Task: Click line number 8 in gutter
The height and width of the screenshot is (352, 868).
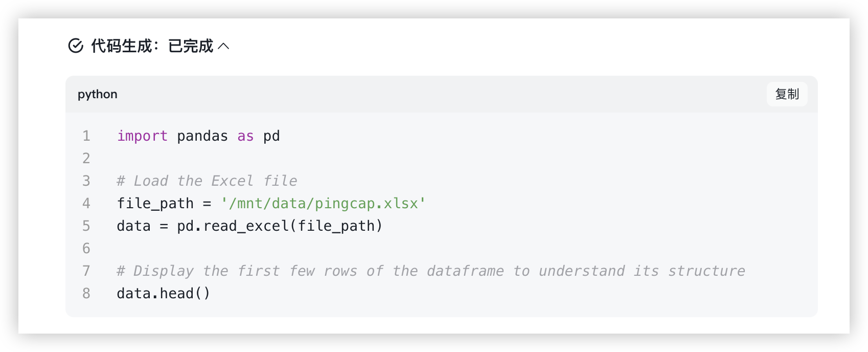Action: (86, 294)
